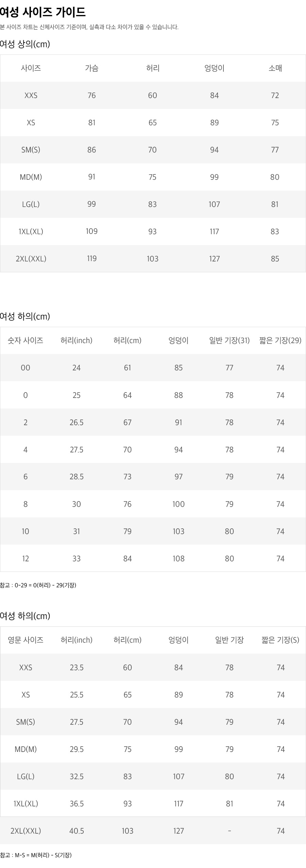
Task: Click the 1XL(XL) hip value 117 in the tops table
Action: (x=214, y=231)
